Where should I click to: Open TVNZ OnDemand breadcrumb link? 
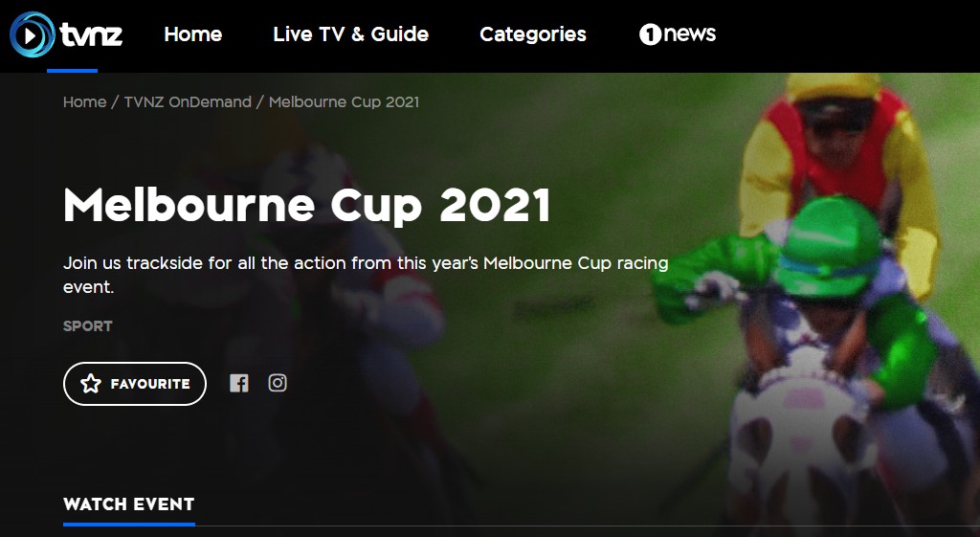pos(188,101)
